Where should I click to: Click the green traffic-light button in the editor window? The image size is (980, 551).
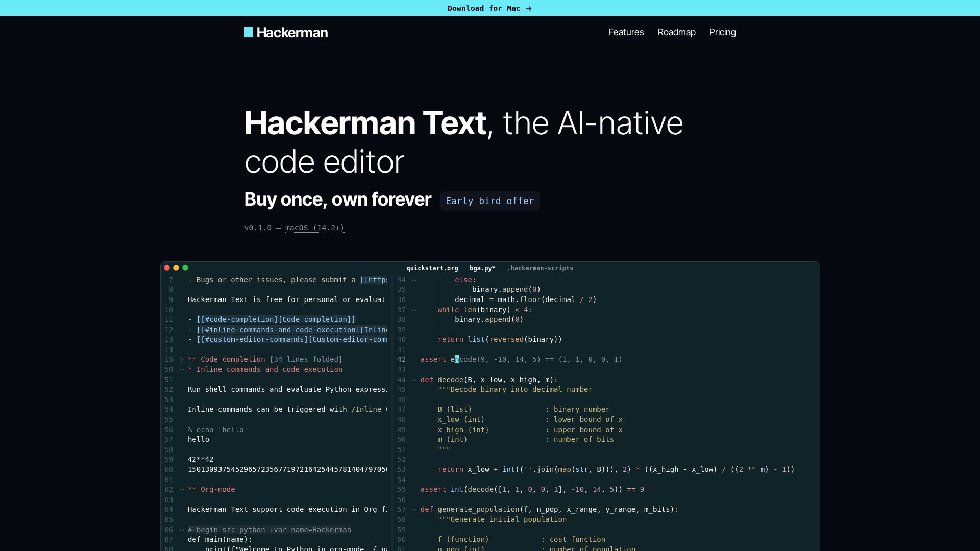pos(185,268)
